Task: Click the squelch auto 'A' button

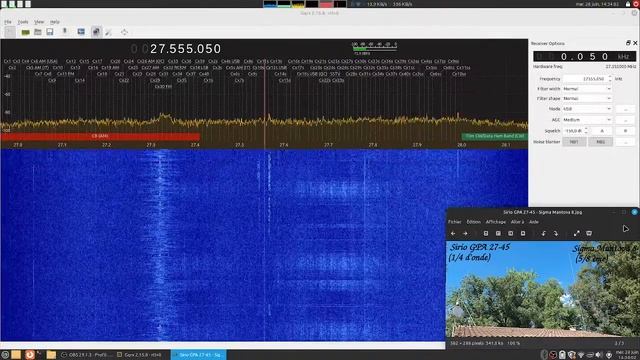Action: point(602,131)
